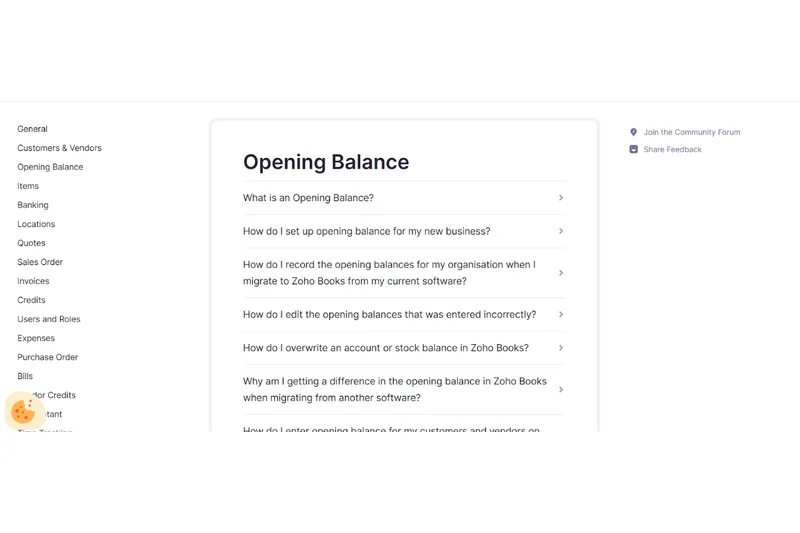Open "What is an Opening Balance?" question

[x=308, y=198]
